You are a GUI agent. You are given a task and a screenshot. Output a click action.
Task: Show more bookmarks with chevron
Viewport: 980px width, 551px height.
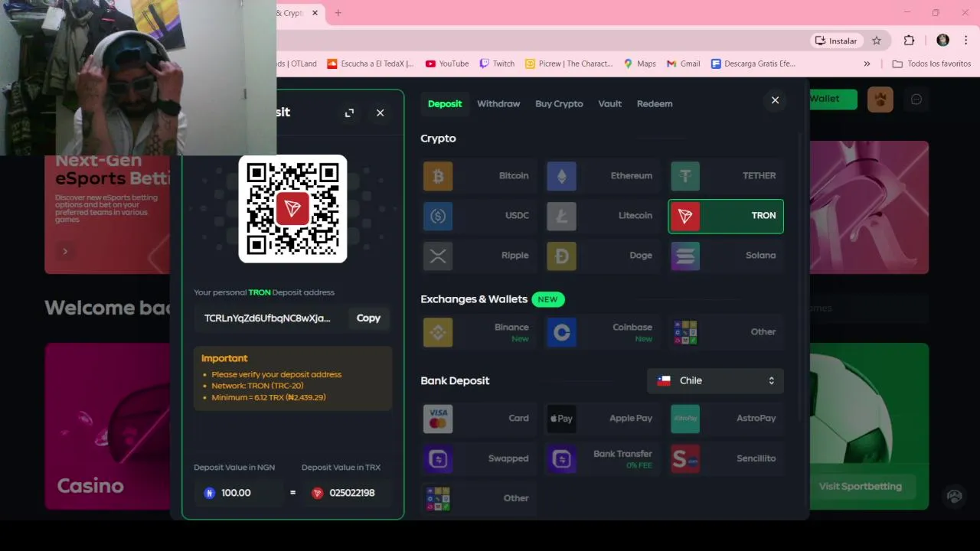pos(867,64)
